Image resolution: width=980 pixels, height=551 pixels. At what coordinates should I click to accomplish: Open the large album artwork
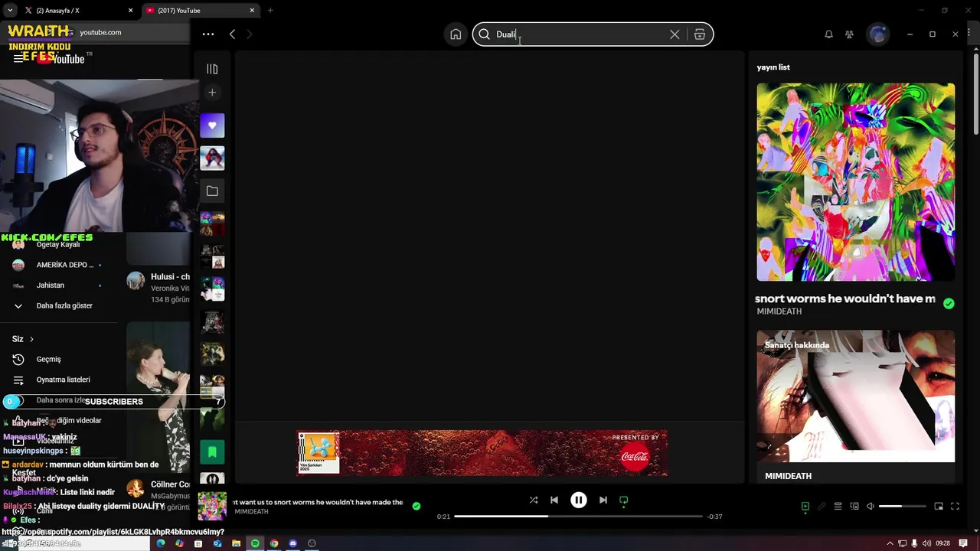point(856,182)
